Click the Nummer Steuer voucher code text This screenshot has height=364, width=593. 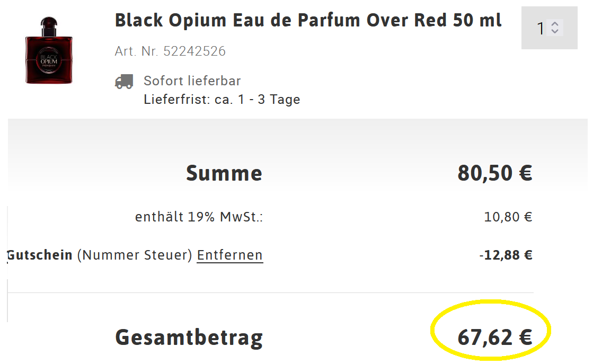click(134, 255)
